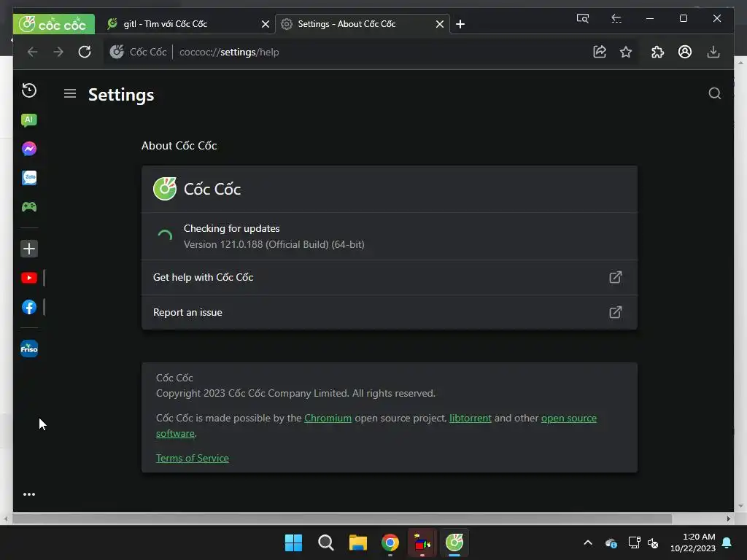The width and height of the screenshot is (747, 560).
Task: Open the Terms of Service link
Action: [x=193, y=458]
